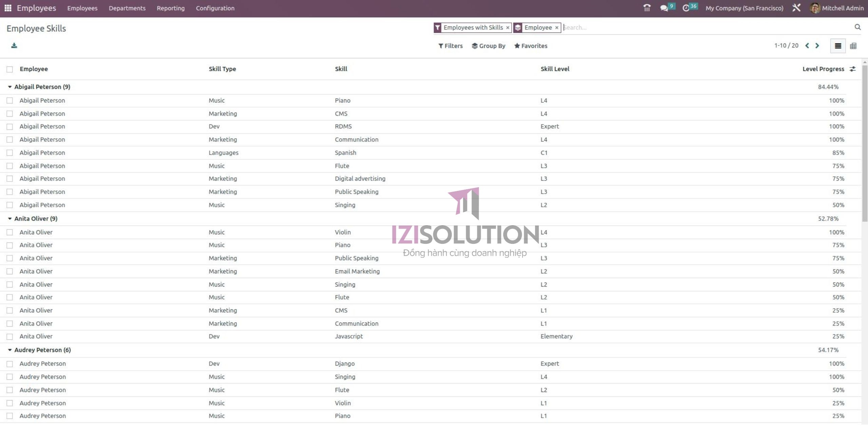This screenshot has width=868, height=430.
Task: Open the apps menu grid icon
Action: pyautogui.click(x=7, y=8)
